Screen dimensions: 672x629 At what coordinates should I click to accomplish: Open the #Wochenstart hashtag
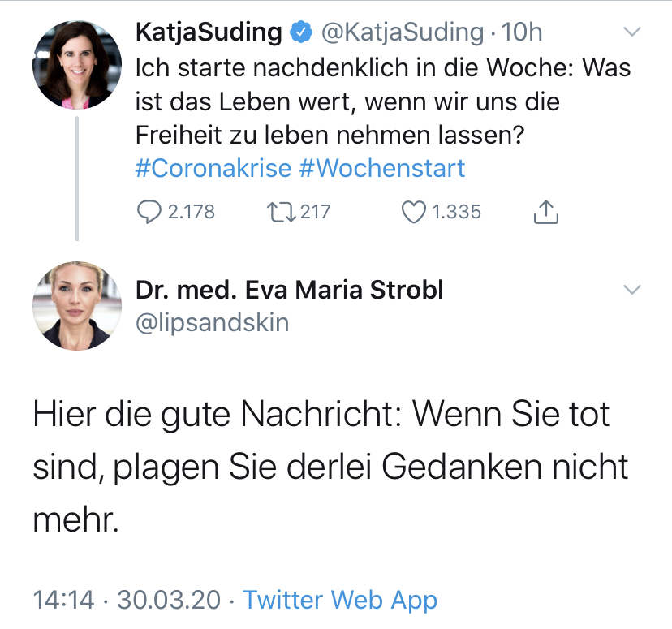(381, 168)
